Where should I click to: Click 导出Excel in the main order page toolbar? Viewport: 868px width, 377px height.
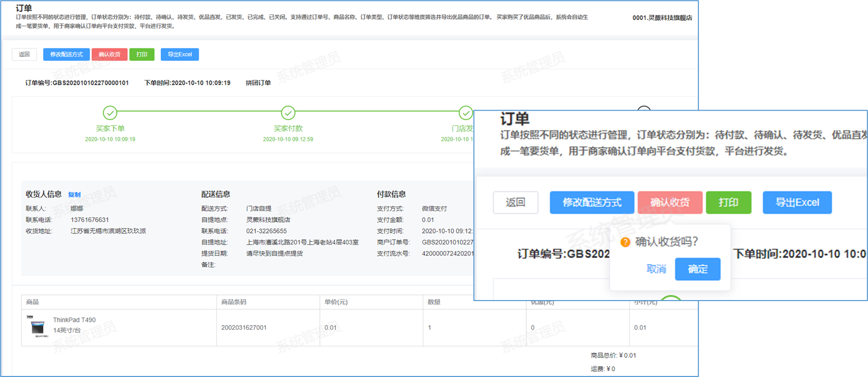(x=179, y=54)
